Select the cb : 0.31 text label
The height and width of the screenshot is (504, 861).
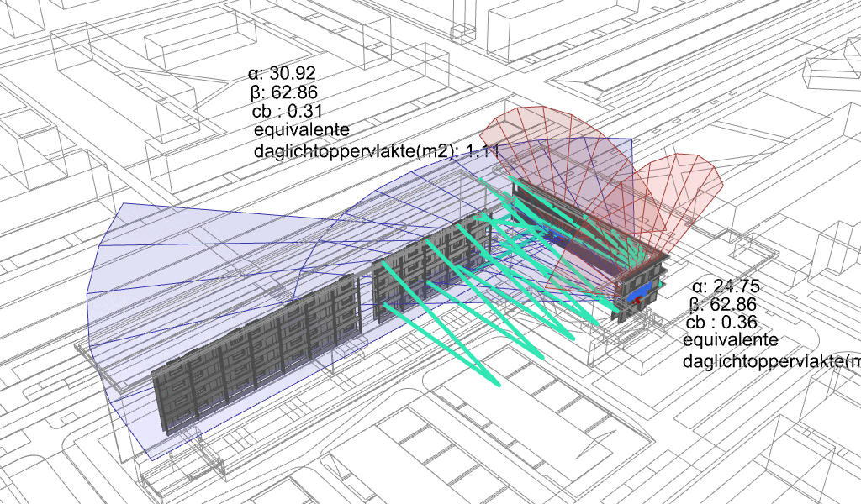click(287, 111)
